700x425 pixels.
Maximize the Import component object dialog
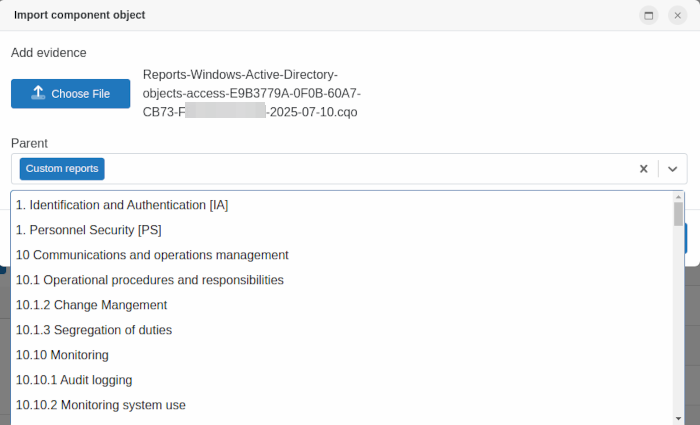coord(648,15)
